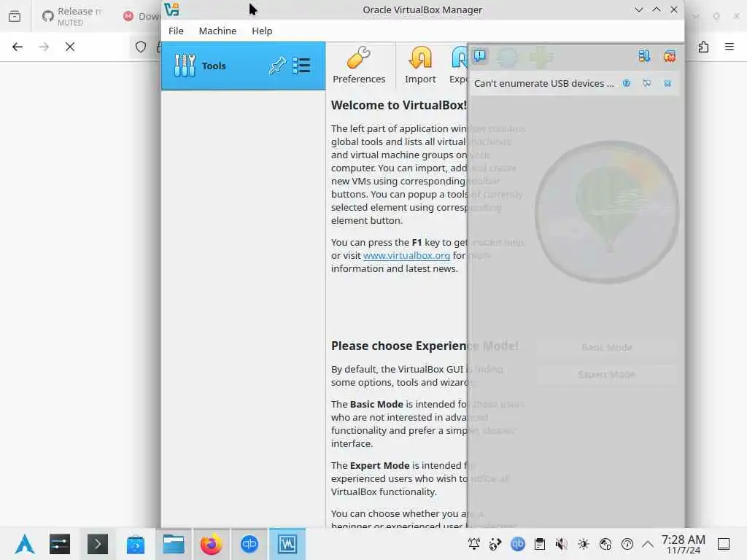The height and width of the screenshot is (560, 747).
Task: Go forward in the Firefox browser window
Action: coord(44,47)
